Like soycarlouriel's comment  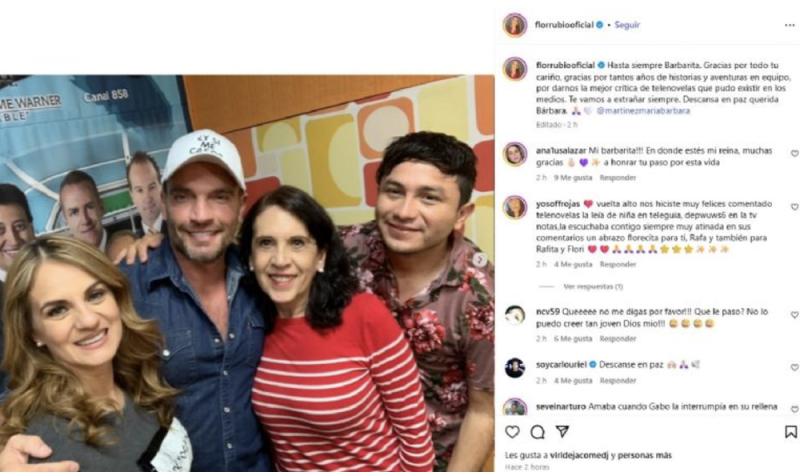794,367
